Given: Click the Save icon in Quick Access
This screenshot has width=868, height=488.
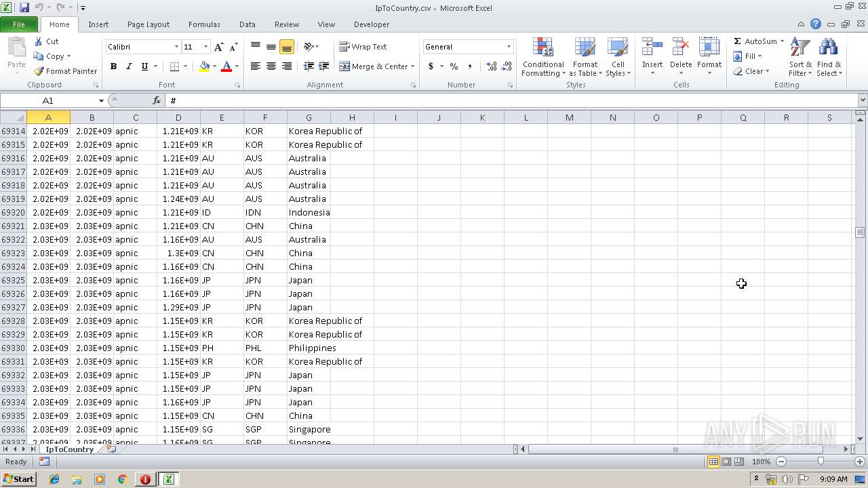Looking at the screenshot, I should pyautogui.click(x=24, y=7).
